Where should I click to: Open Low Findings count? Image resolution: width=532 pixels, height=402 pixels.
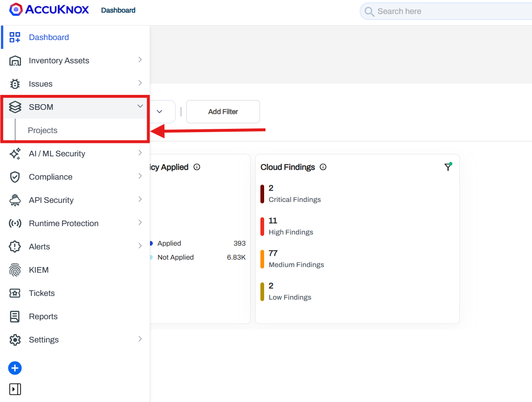(271, 286)
